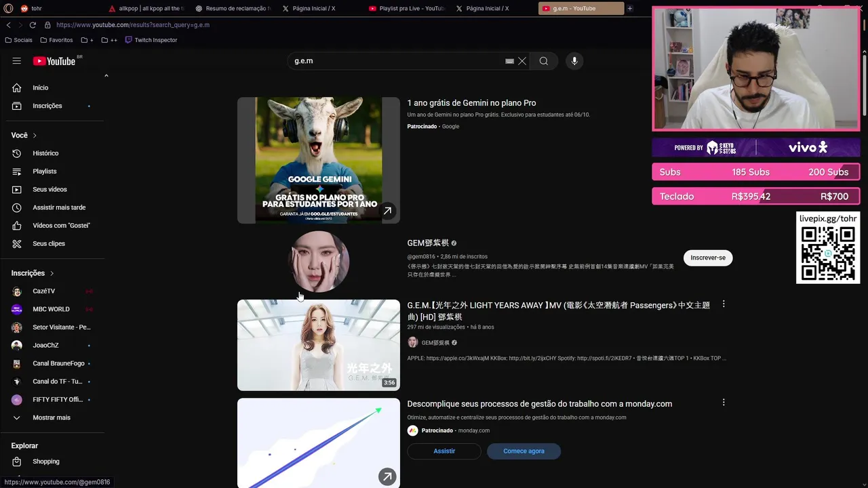
Task: Open Canal do TF subscription
Action: (53, 381)
